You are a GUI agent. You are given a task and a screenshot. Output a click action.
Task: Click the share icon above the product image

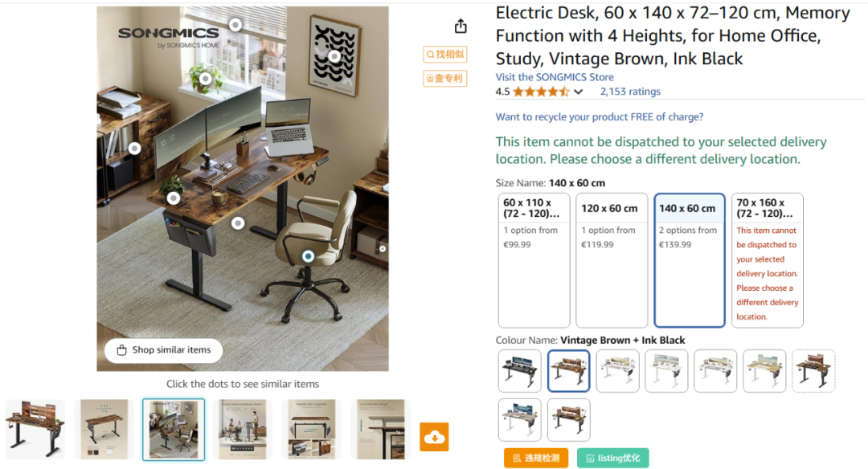[461, 26]
